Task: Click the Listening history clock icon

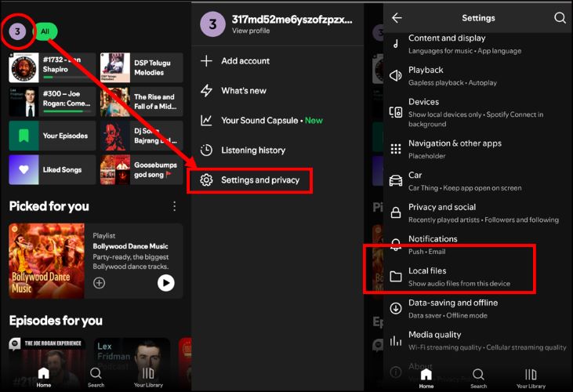Action: click(206, 151)
